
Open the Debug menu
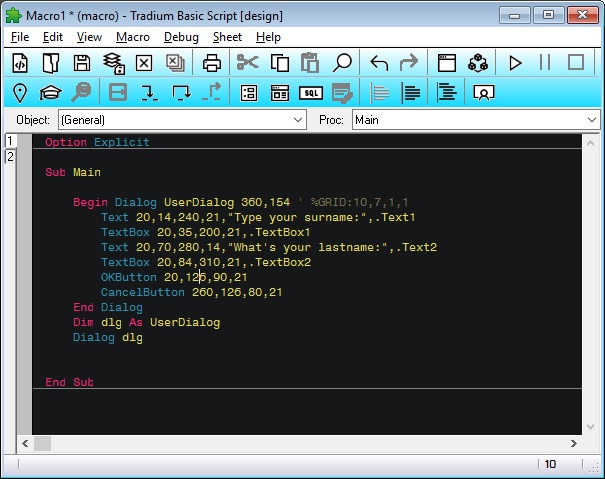[181, 37]
